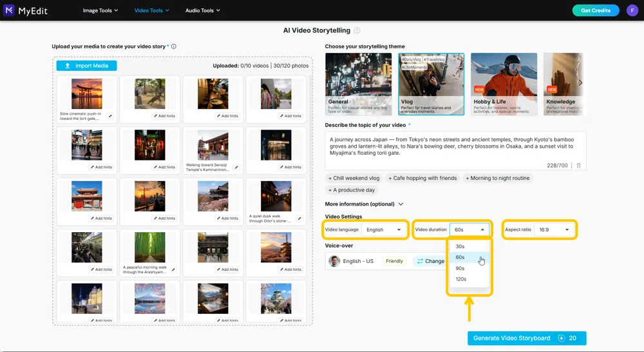Select the red pagoda with Fuji thumbnail

coord(276,247)
